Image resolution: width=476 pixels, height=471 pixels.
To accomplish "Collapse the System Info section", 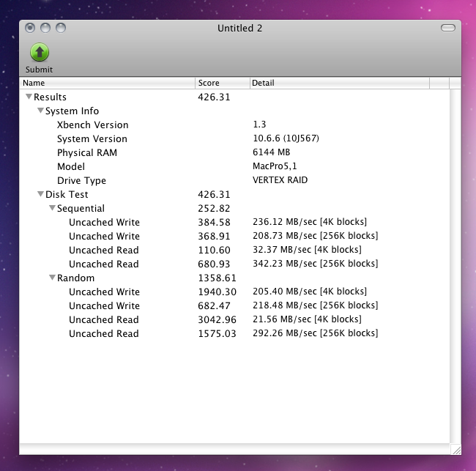I will pyautogui.click(x=40, y=111).
